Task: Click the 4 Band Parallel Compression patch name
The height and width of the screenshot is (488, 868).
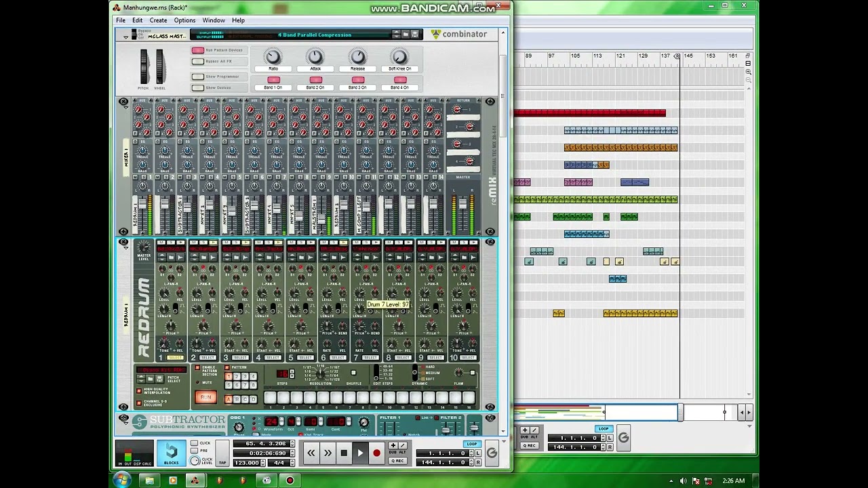Action: (x=315, y=35)
